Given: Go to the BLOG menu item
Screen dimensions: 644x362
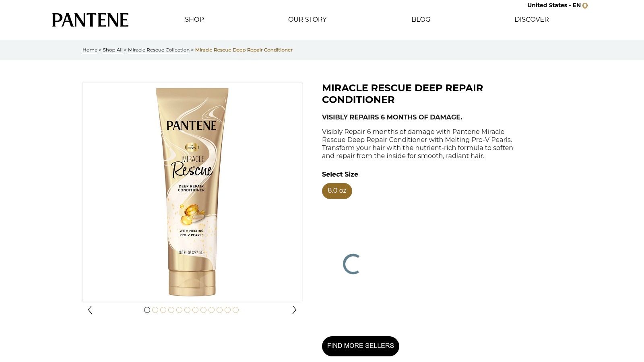Looking at the screenshot, I should 421,19.
